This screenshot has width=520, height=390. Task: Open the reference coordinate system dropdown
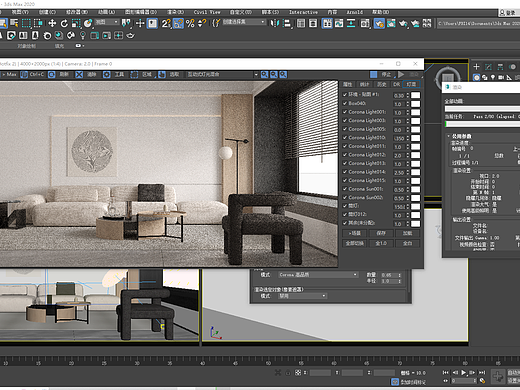107,22
